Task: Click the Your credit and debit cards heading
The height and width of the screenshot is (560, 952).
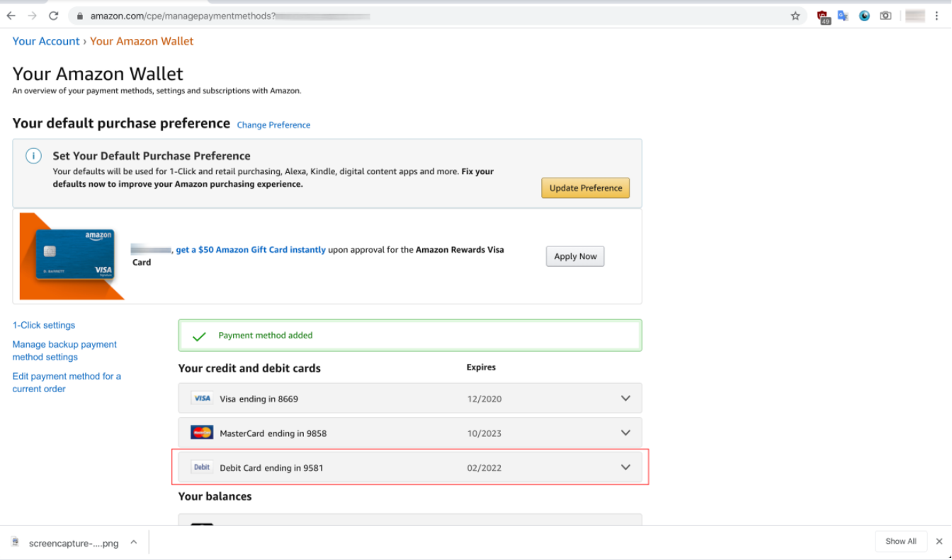Action: pyautogui.click(x=249, y=368)
